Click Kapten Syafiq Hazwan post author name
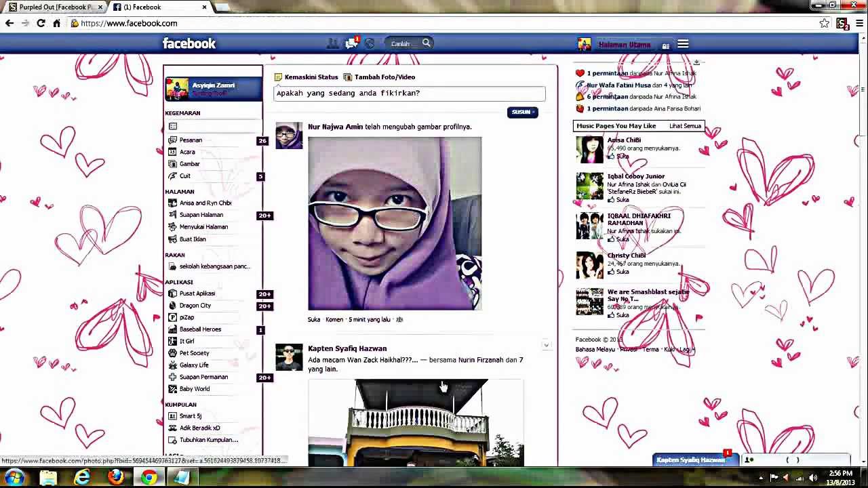 coord(347,348)
